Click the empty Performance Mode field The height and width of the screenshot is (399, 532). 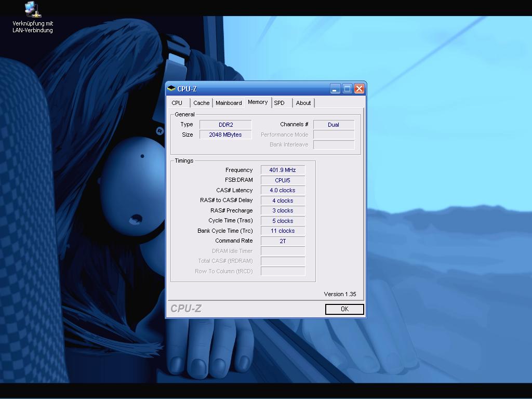tap(334, 135)
